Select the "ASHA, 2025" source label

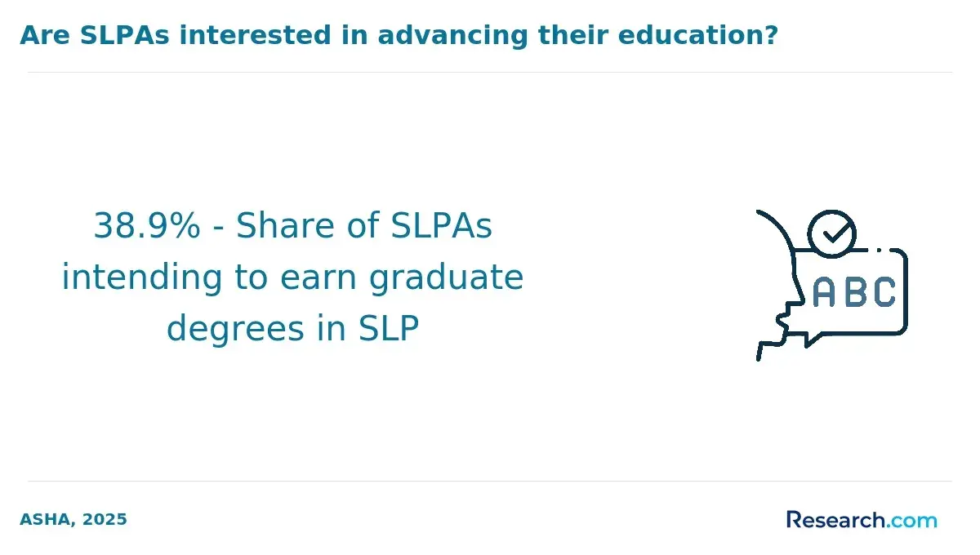coord(73,520)
